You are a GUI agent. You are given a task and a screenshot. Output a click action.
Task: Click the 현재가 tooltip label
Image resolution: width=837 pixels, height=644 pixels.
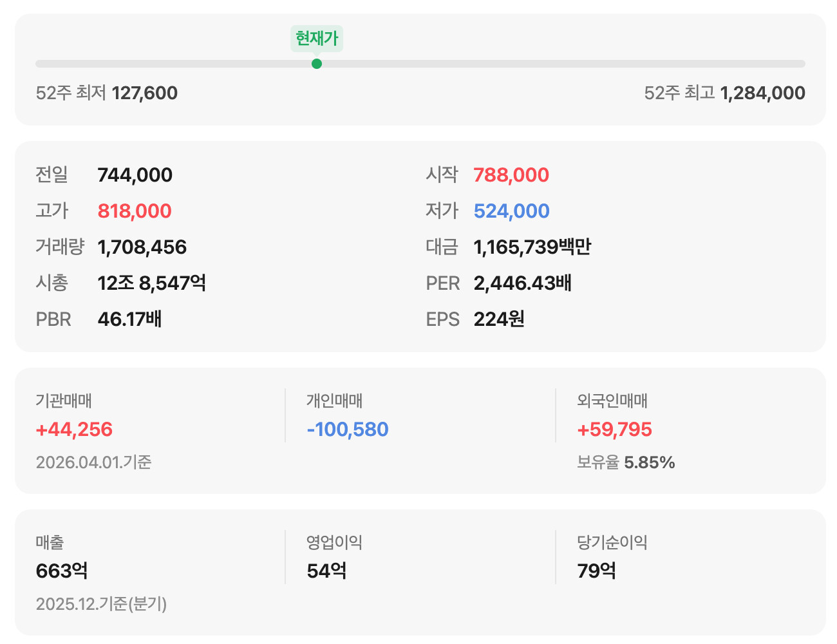point(316,39)
